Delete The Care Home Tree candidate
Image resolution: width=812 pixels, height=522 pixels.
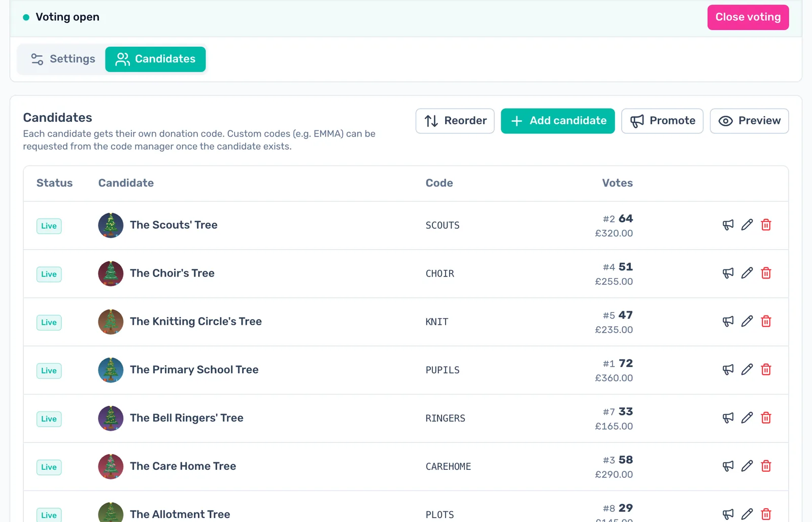coord(766,466)
